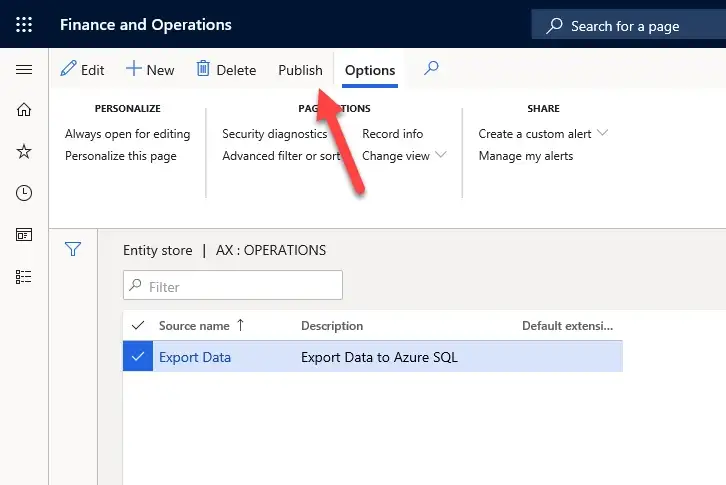
Task: Click the action pane search magnifier
Action: click(431, 69)
